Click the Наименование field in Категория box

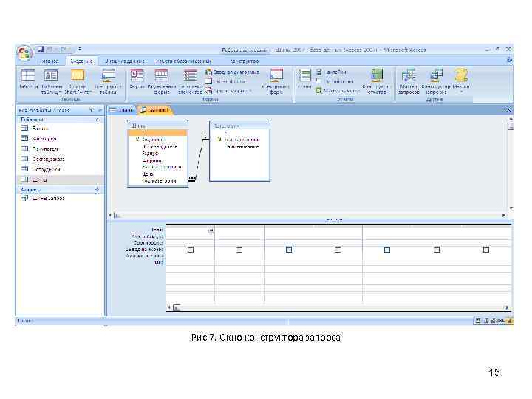242,146
